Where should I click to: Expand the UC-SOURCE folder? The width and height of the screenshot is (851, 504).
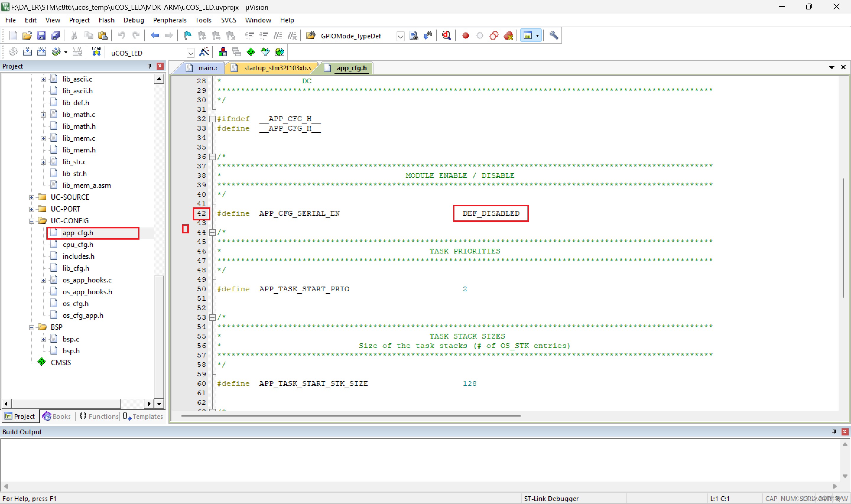tap(32, 198)
